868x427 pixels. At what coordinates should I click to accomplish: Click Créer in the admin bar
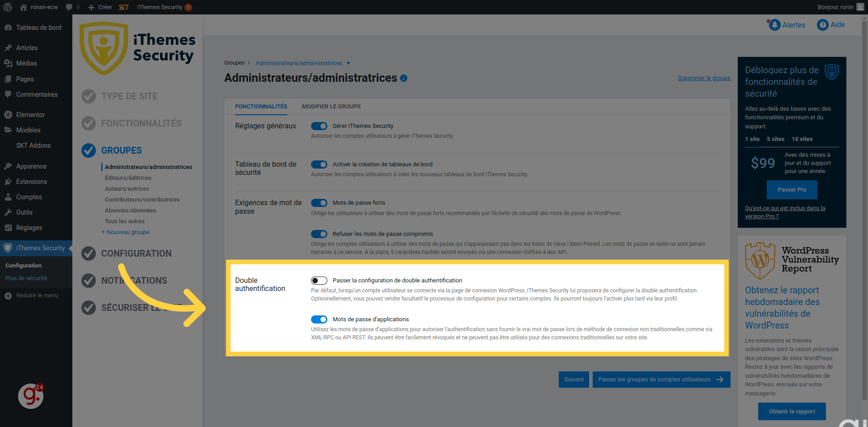(100, 7)
